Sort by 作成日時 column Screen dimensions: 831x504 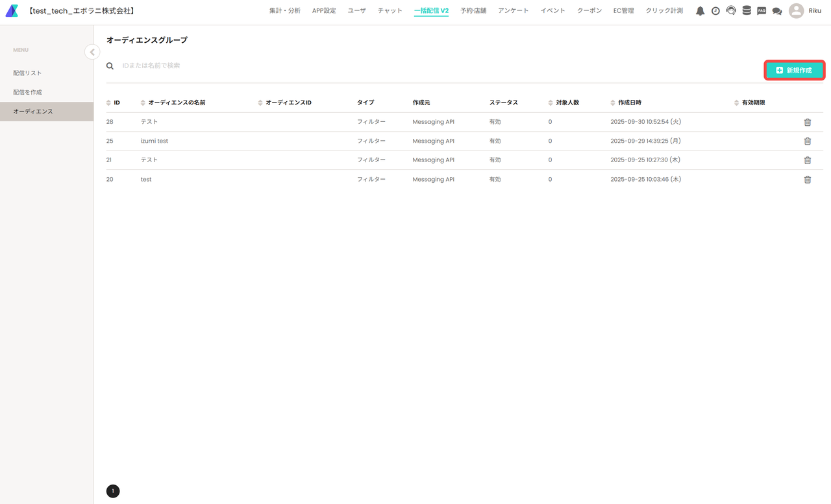pos(626,102)
